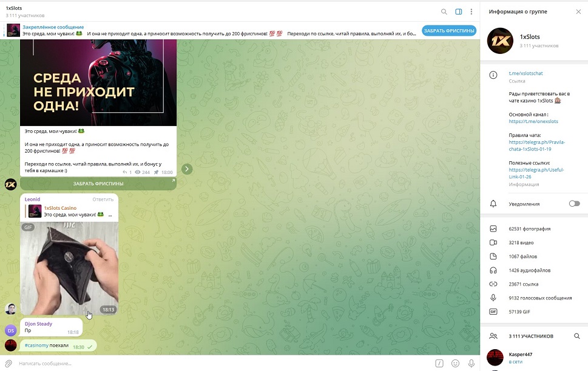Open the photos media icon row

point(493,229)
